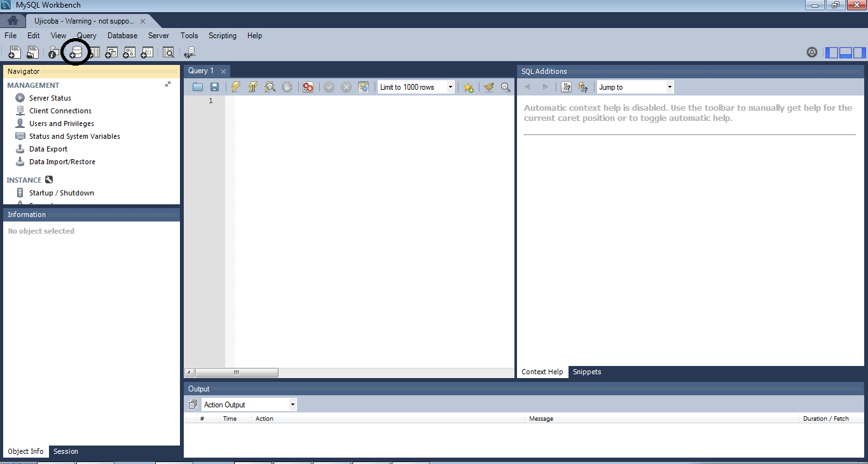Switch to the Snippets tab
The image size is (868, 464).
click(586, 372)
